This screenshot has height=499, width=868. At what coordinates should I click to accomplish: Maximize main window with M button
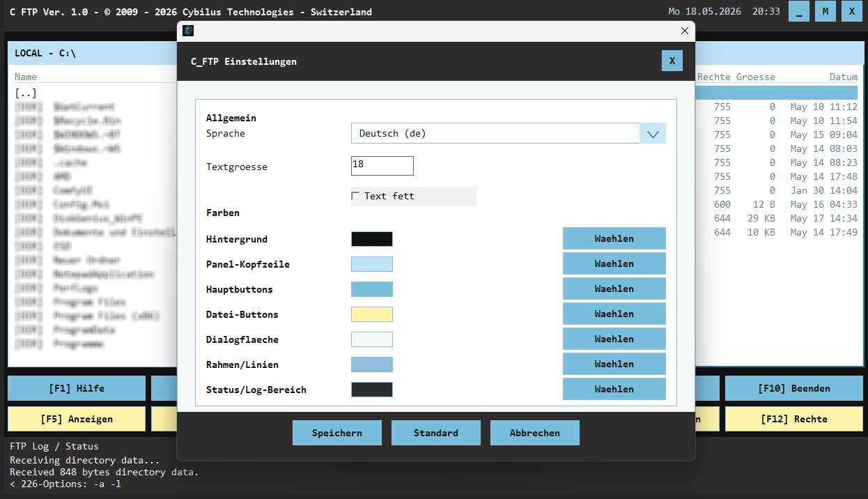tap(826, 11)
